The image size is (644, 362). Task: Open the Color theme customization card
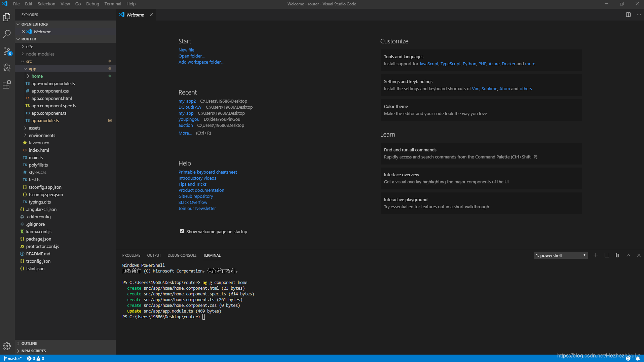click(x=481, y=110)
